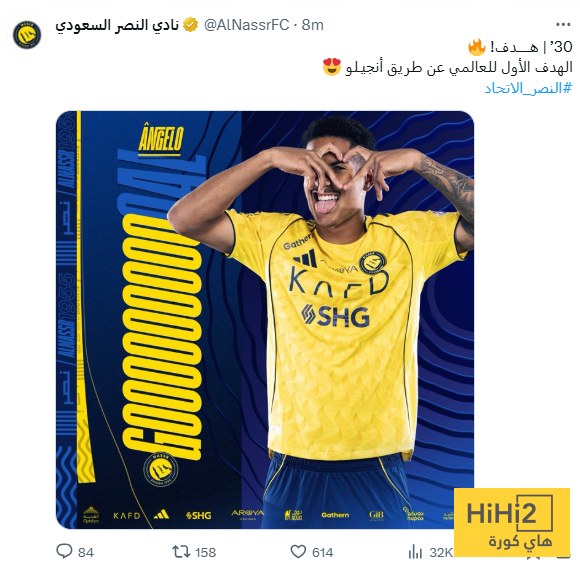This screenshot has height=568, width=580.
Task: Open the @AlNassrFC handle link
Action: (x=246, y=25)
